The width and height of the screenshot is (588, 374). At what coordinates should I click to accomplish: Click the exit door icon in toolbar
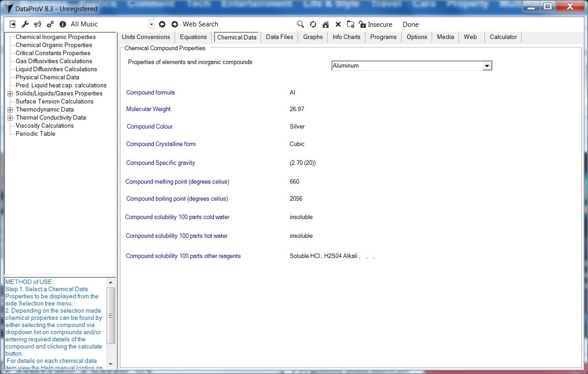point(13,24)
